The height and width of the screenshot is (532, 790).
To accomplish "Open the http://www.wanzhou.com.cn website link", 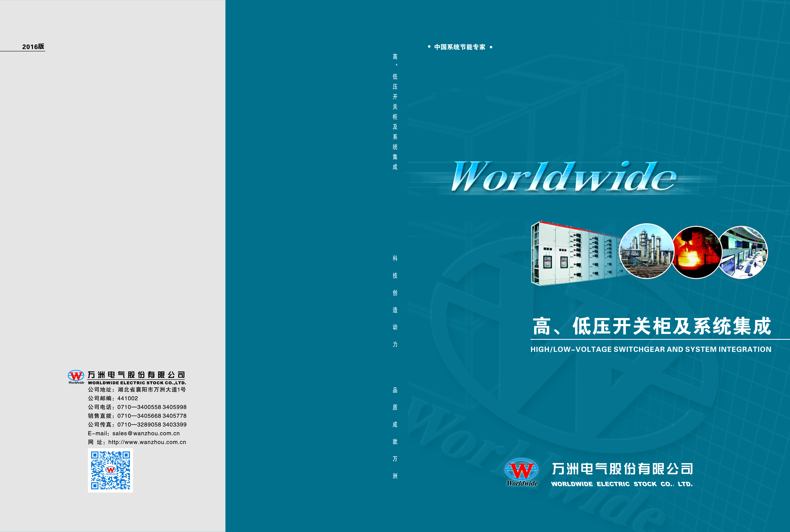I will [x=147, y=442].
